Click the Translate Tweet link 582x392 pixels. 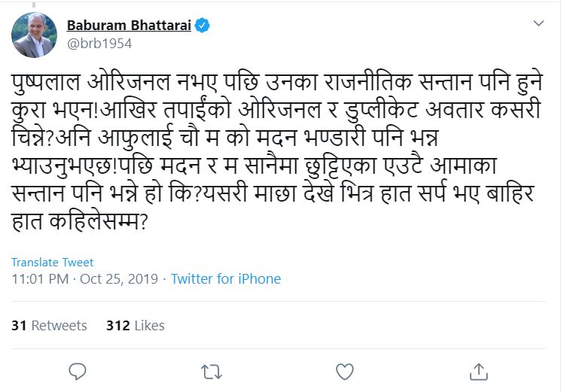pyautogui.click(x=53, y=263)
